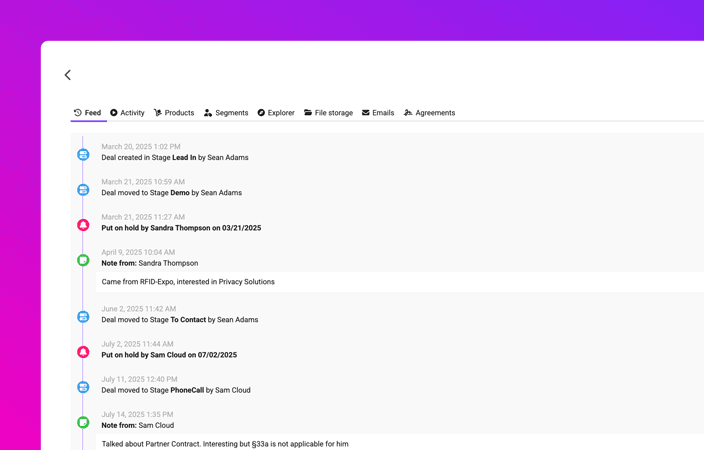View the Emails tab

point(378,113)
